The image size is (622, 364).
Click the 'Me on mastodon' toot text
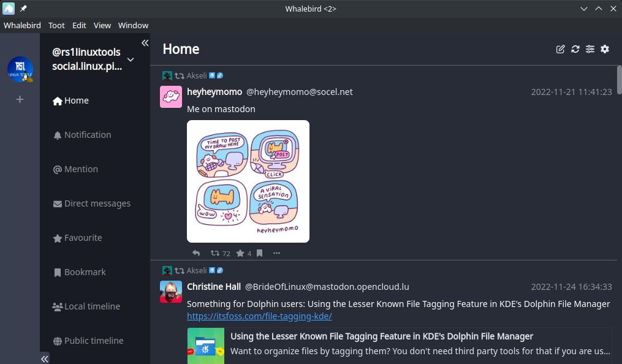pyautogui.click(x=221, y=109)
